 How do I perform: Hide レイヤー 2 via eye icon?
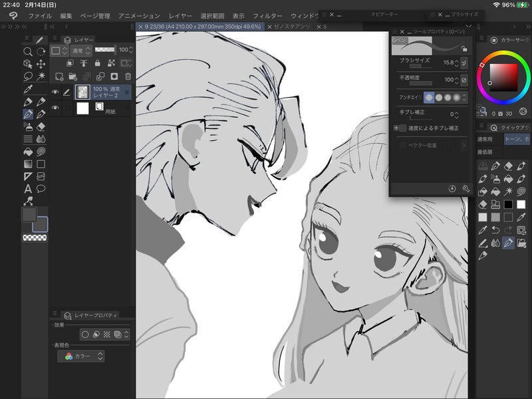click(55, 92)
